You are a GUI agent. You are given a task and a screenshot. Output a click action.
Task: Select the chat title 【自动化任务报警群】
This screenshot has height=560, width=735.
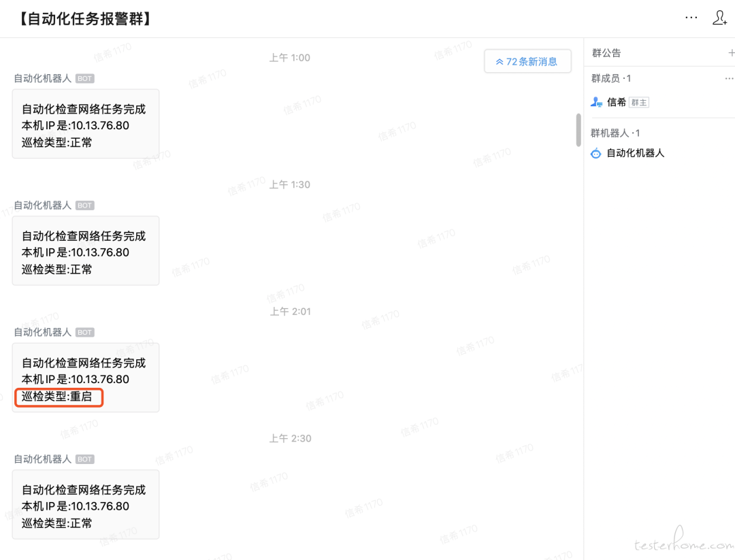tap(83, 18)
